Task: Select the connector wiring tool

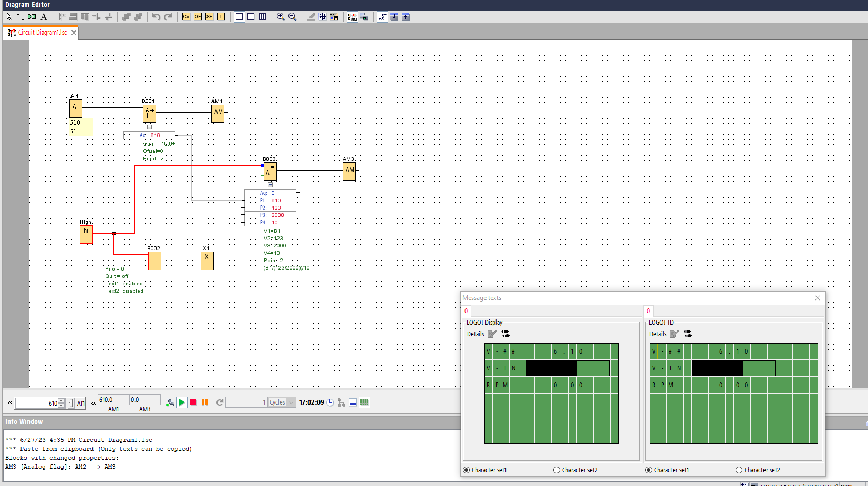Action: pyautogui.click(x=20, y=17)
